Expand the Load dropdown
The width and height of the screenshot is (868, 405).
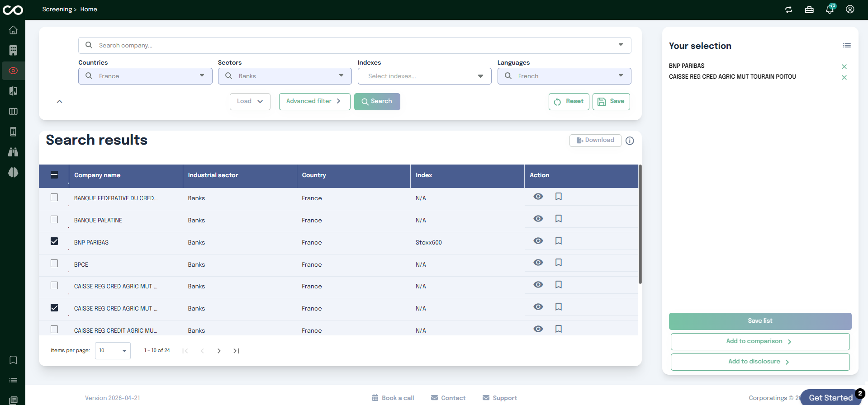[250, 101]
